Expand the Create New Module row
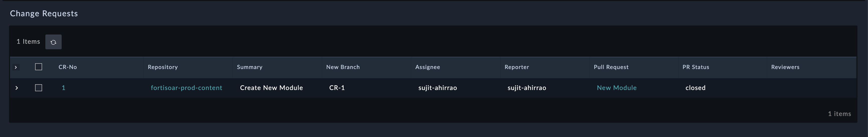Viewport: 868px width, 137px height. click(17, 88)
